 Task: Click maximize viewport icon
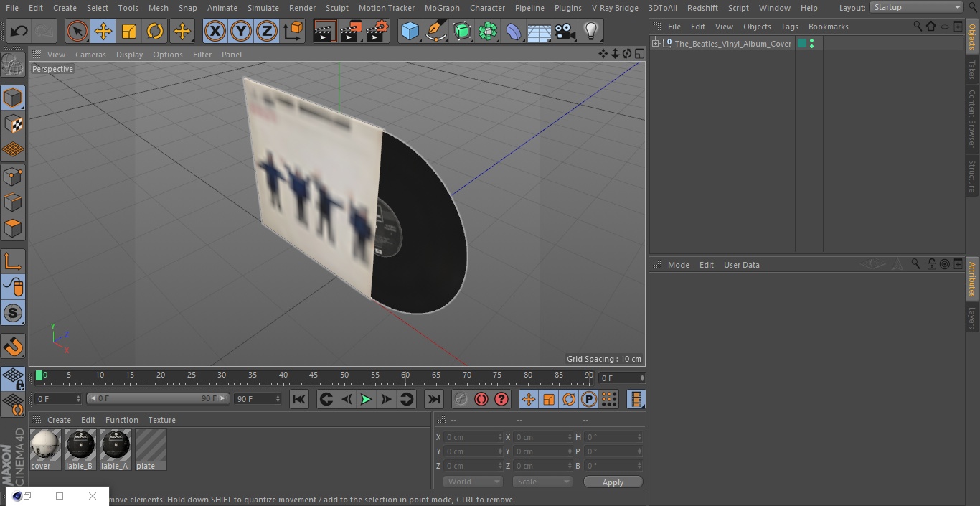pos(639,54)
